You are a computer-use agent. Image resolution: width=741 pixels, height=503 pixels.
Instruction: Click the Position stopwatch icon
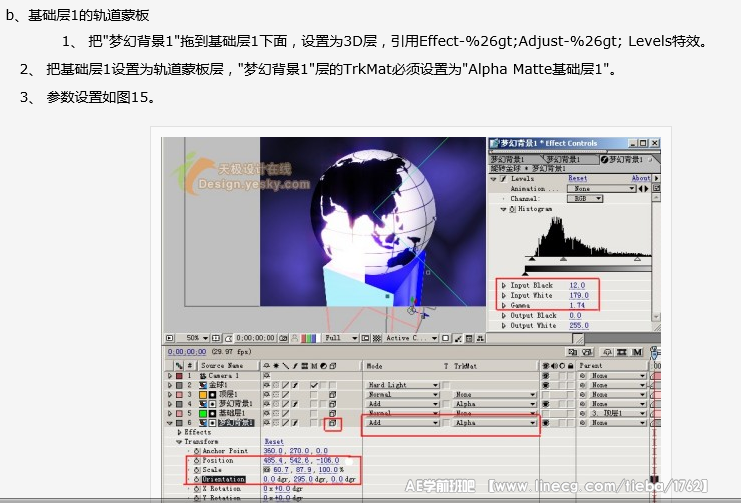tap(197, 460)
